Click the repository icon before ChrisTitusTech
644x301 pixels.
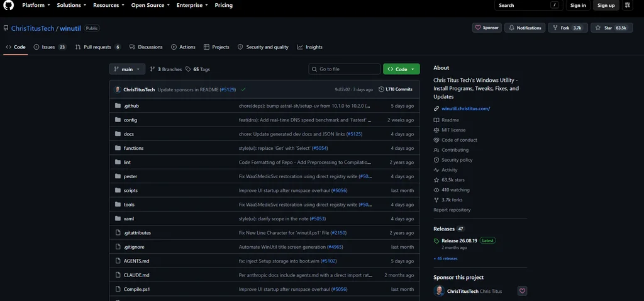coord(6,28)
